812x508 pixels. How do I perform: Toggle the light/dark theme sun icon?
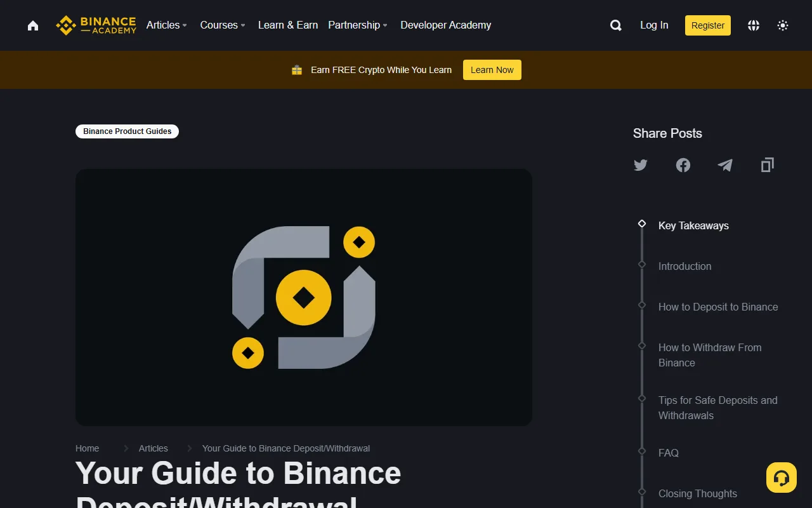pyautogui.click(x=783, y=25)
